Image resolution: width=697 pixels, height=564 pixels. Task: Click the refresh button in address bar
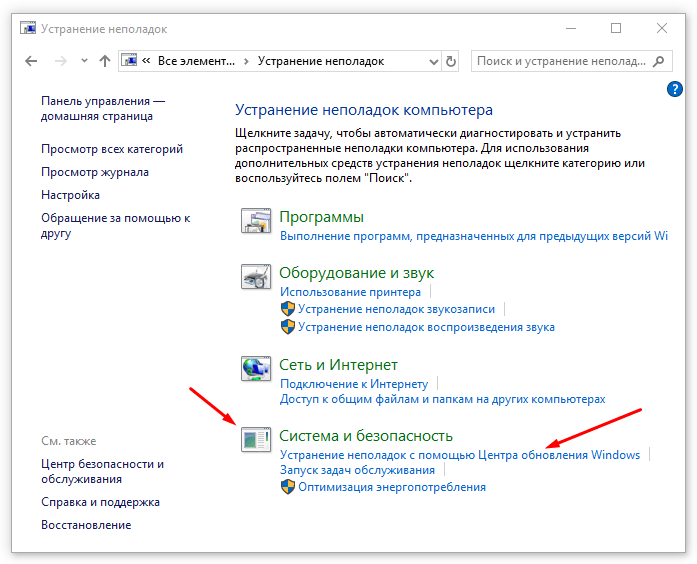pos(451,61)
